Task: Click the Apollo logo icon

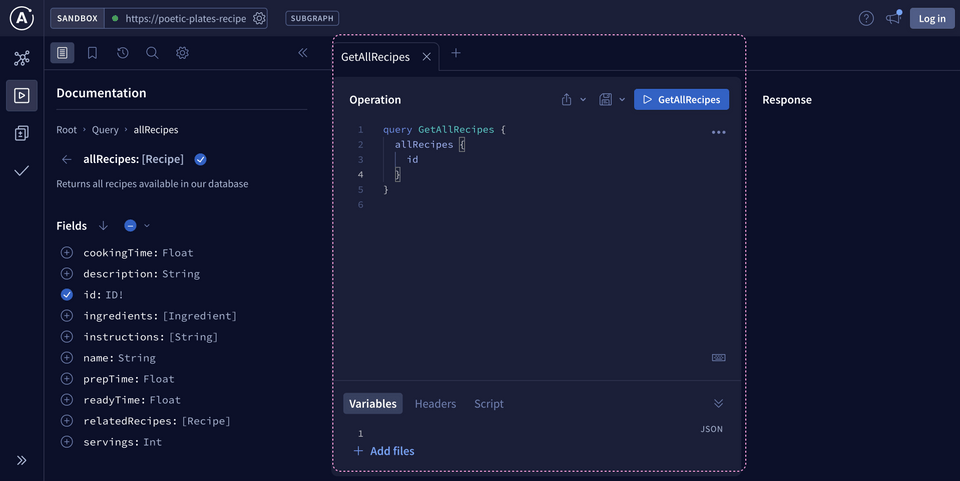Action: pyautogui.click(x=22, y=18)
